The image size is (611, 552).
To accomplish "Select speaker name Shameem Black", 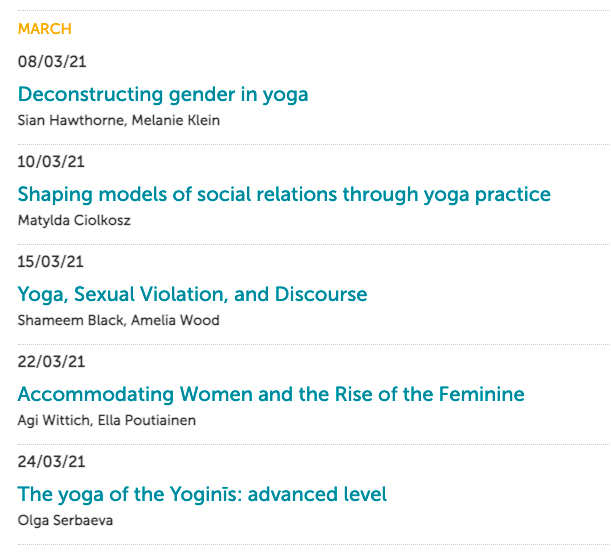I will [71, 320].
